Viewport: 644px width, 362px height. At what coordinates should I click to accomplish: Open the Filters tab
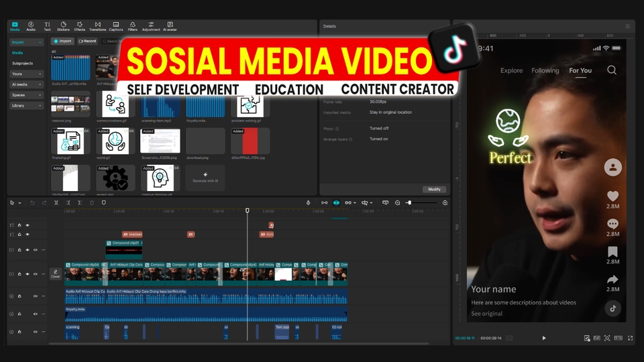(x=132, y=26)
